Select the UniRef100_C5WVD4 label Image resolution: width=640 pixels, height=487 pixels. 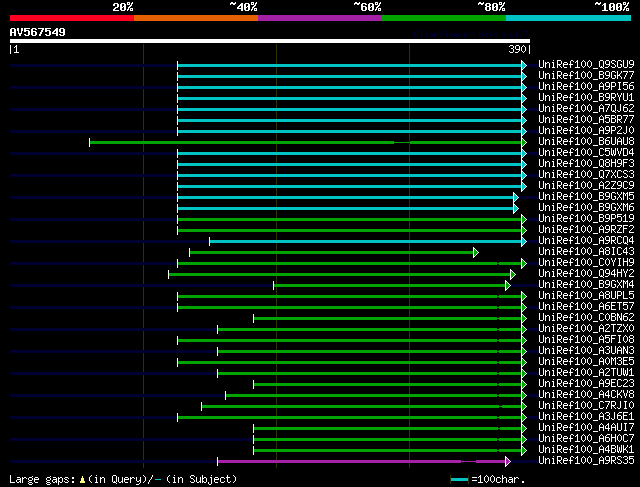586,153
